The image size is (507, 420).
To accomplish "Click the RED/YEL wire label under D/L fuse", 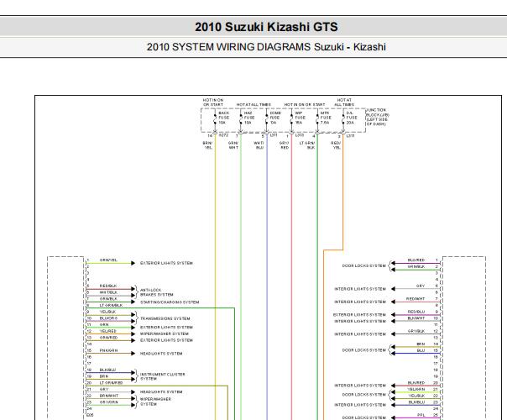I will (336, 145).
